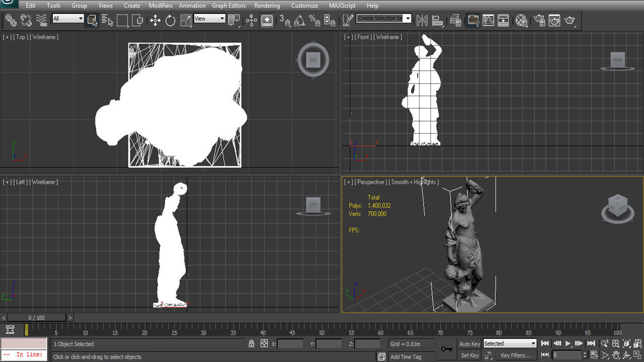The height and width of the screenshot is (362, 644).
Task: Open the Customize menu
Action: (x=305, y=5)
